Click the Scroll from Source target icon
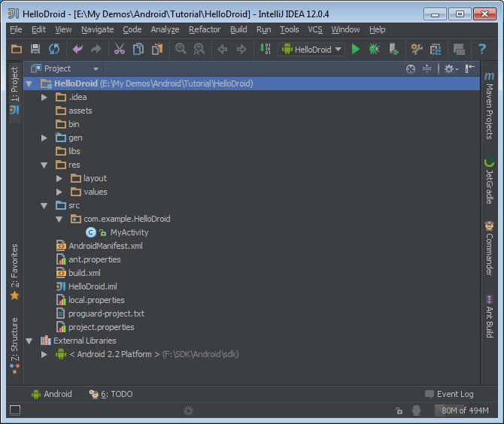Viewport: 504px width, 424px height. point(411,68)
